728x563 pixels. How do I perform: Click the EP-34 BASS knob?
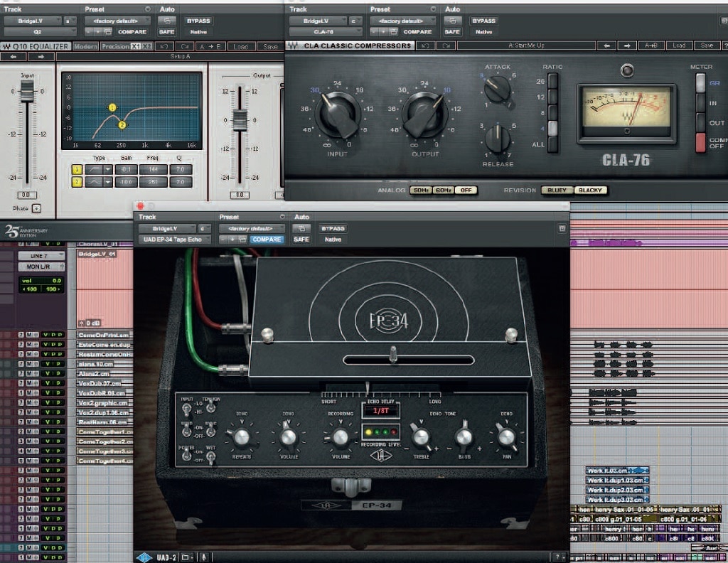[464, 436]
